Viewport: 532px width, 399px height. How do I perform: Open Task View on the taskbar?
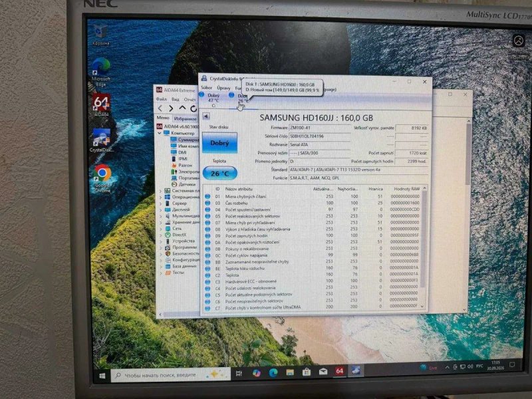pos(239,373)
